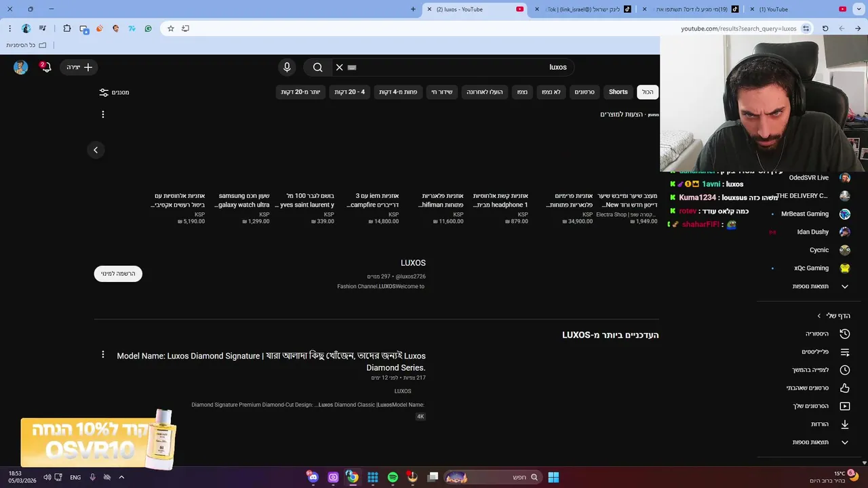Open the יצירה create button

coord(79,67)
